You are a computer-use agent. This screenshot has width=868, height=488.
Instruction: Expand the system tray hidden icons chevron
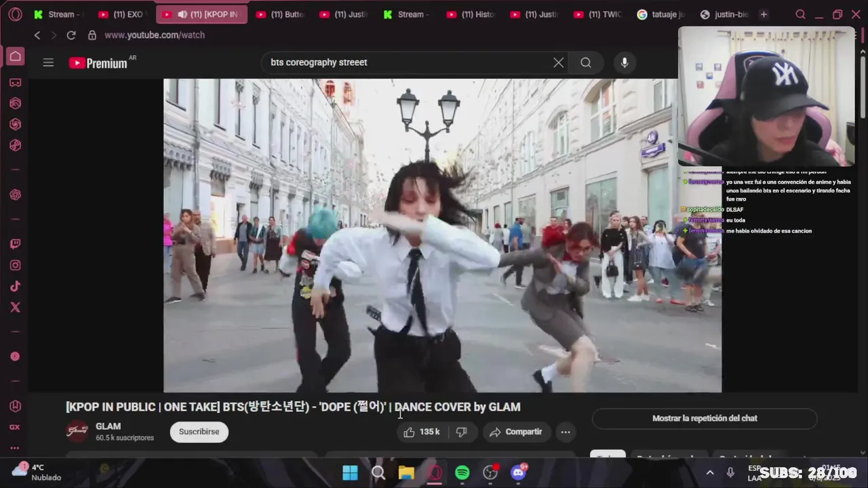point(710,472)
